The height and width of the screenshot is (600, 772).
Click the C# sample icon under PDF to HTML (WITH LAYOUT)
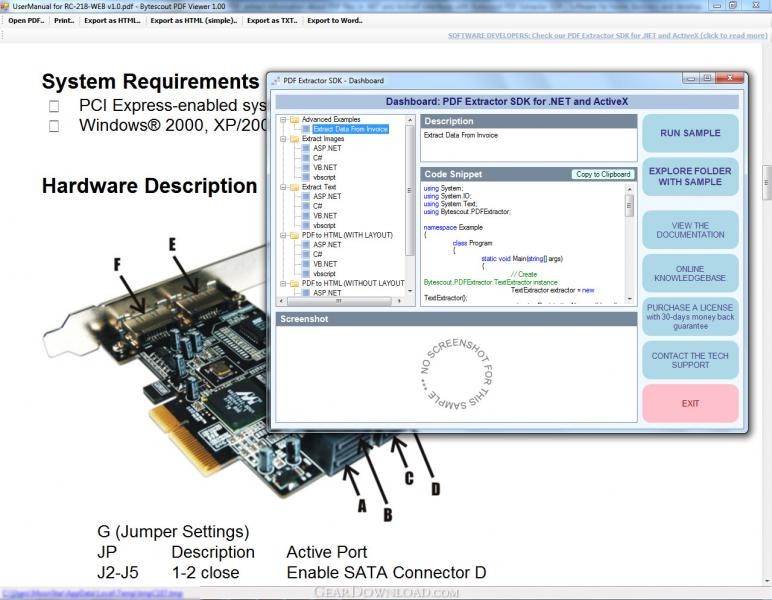click(x=306, y=254)
